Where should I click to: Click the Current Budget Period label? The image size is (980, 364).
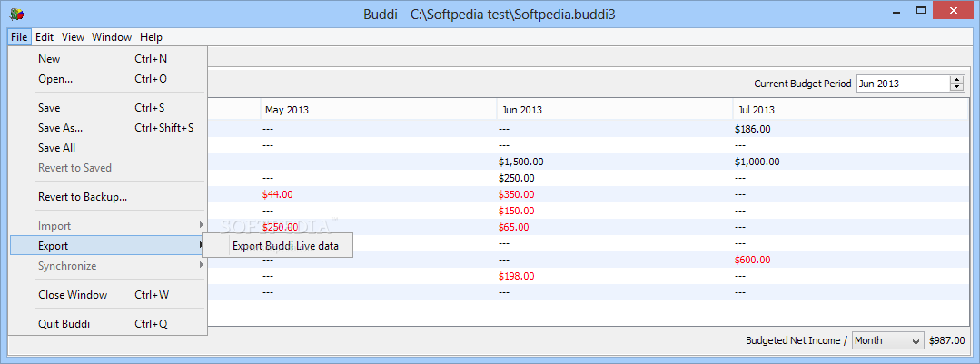(x=803, y=83)
